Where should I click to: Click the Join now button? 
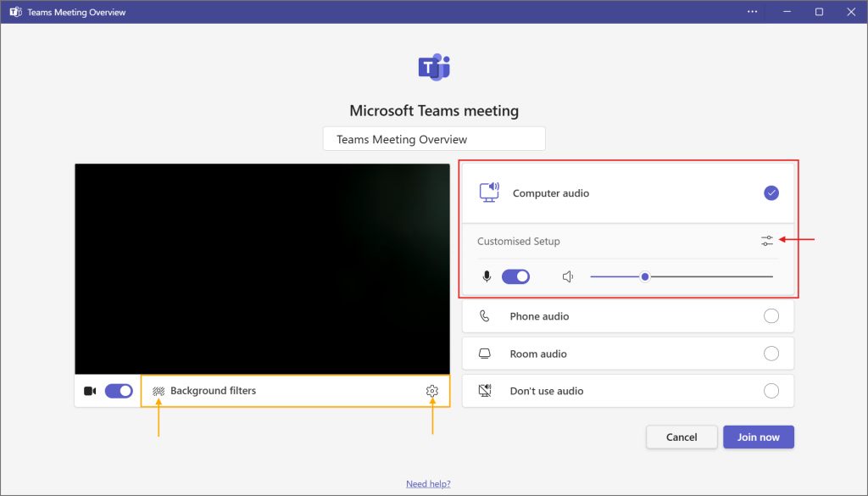[x=759, y=437]
